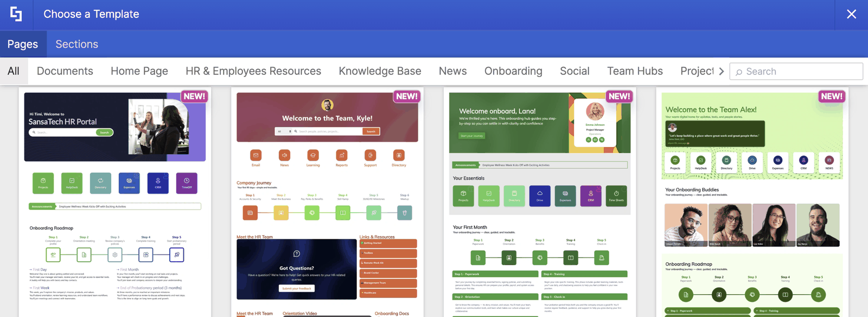The image size is (868, 317).
Task: Click 'Your Essentials' heading in Lana template
Action: (x=469, y=178)
